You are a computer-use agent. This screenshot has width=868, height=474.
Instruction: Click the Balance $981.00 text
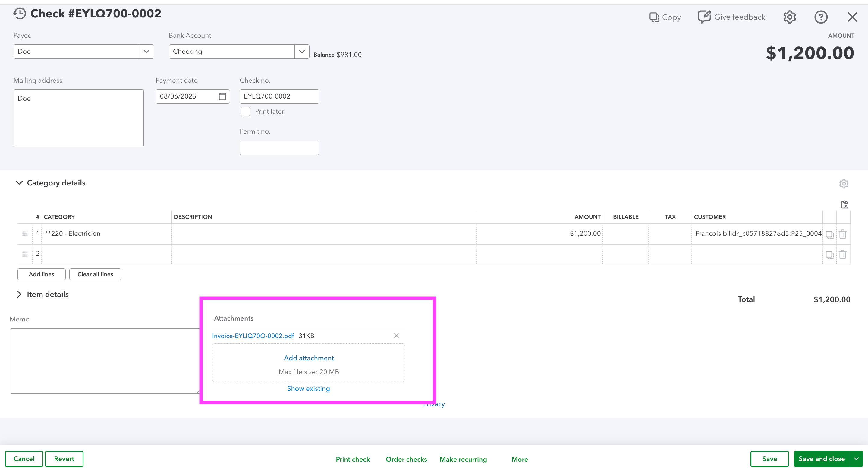click(337, 55)
